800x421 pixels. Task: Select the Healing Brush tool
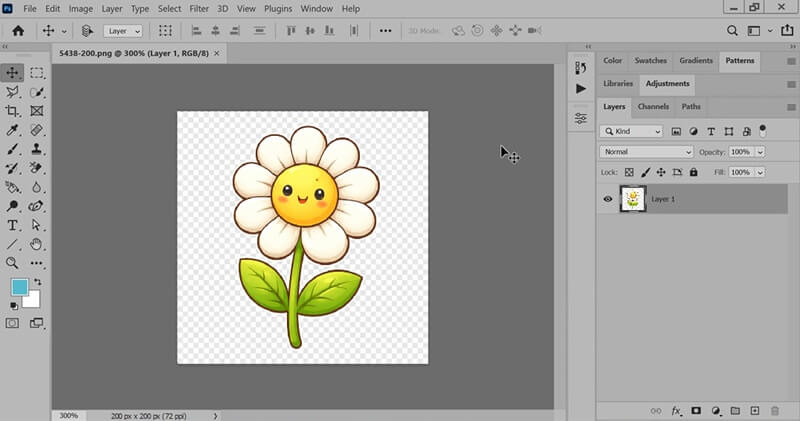[36, 130]
